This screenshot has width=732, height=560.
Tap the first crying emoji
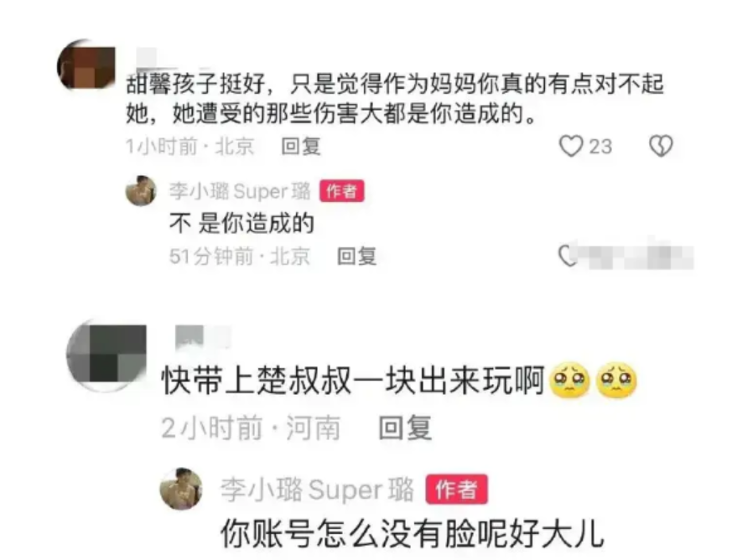tap(569, 380)
